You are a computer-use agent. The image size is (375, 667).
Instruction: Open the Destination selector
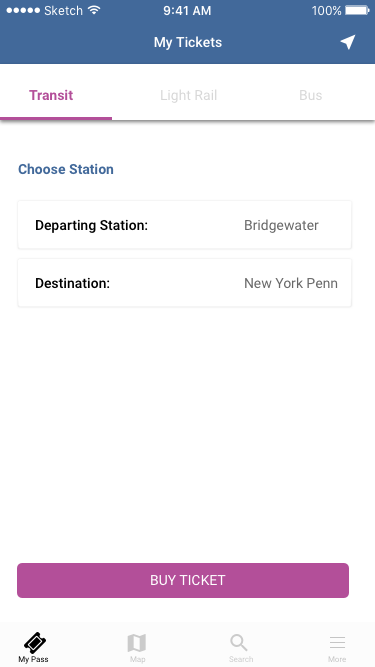tap(185, 282)
